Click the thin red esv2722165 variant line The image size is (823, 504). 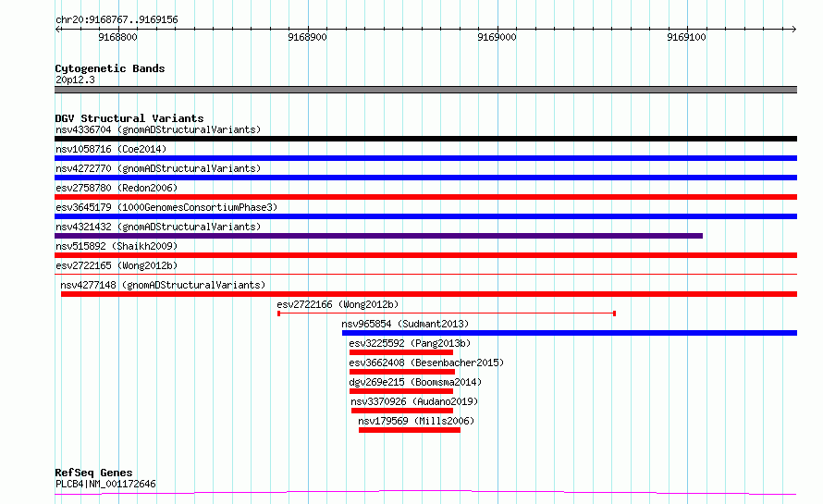click(x=425, y=274)
